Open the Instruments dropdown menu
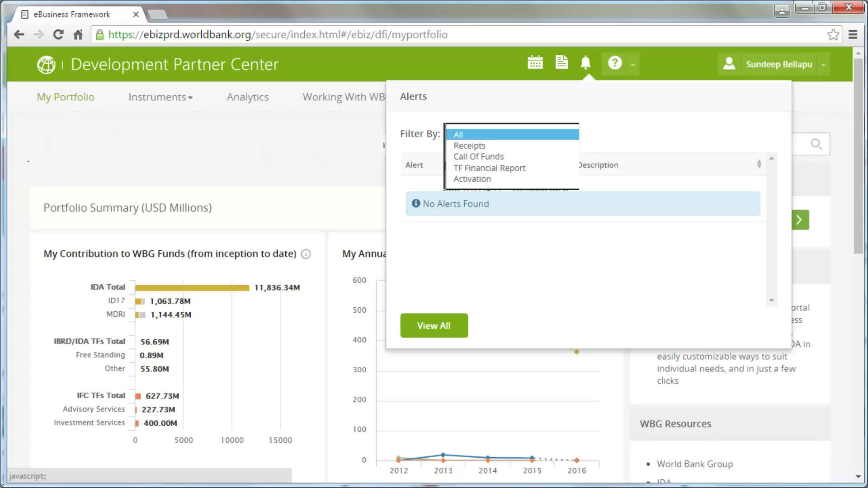Viewport: 868px width, 488px height. click(160, 97)
